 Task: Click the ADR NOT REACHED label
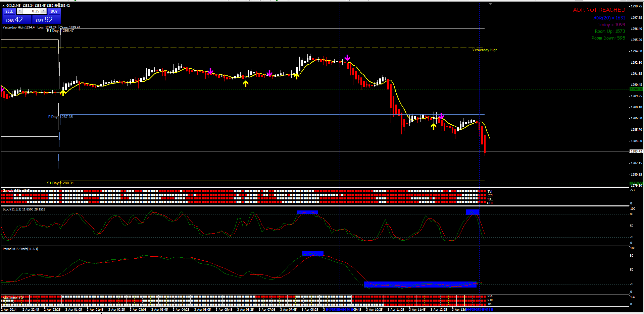pyautogui.click(x=599, y=10)
